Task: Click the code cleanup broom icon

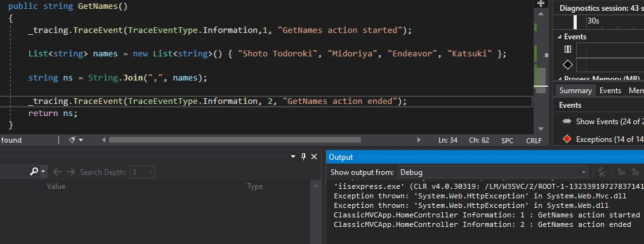Action: (72, 140)
